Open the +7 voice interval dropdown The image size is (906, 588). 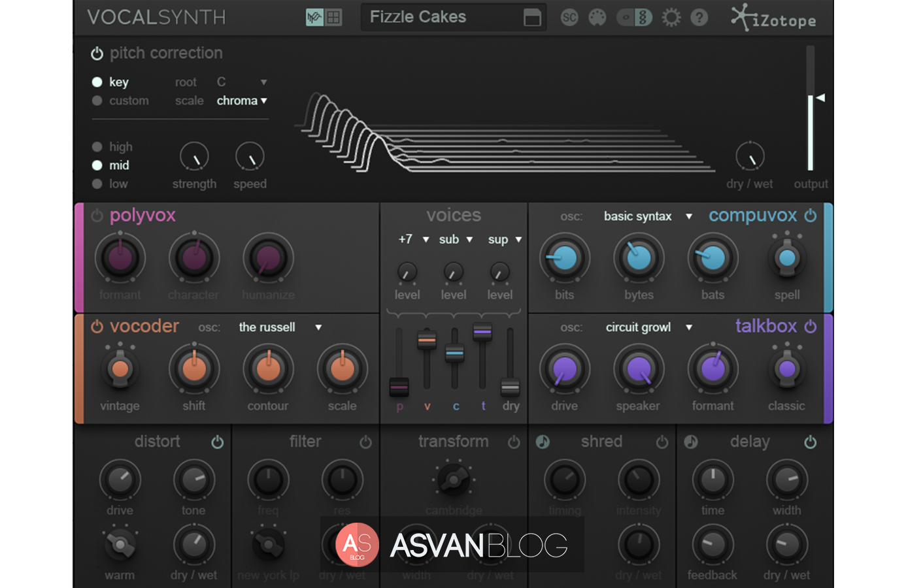414,240
